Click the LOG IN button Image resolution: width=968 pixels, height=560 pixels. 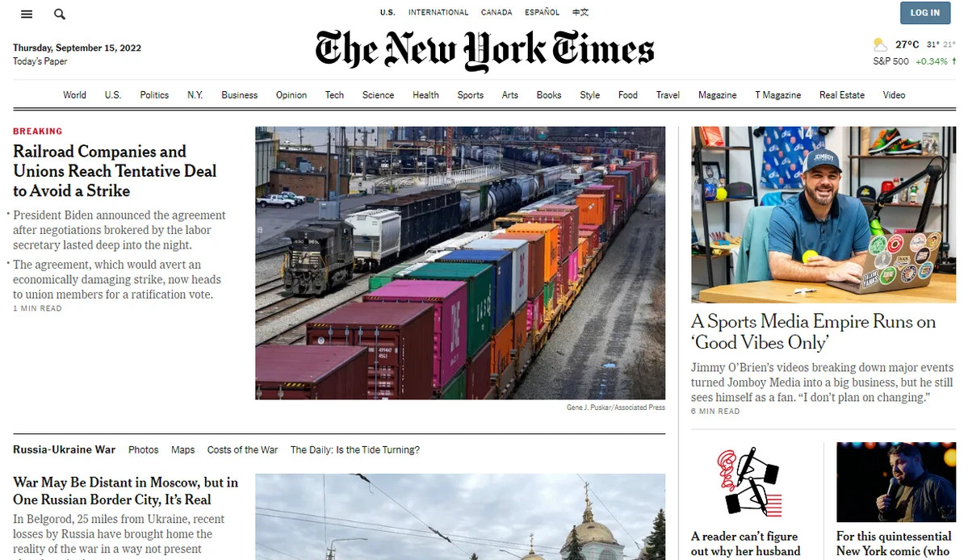[x=924, y=13]
